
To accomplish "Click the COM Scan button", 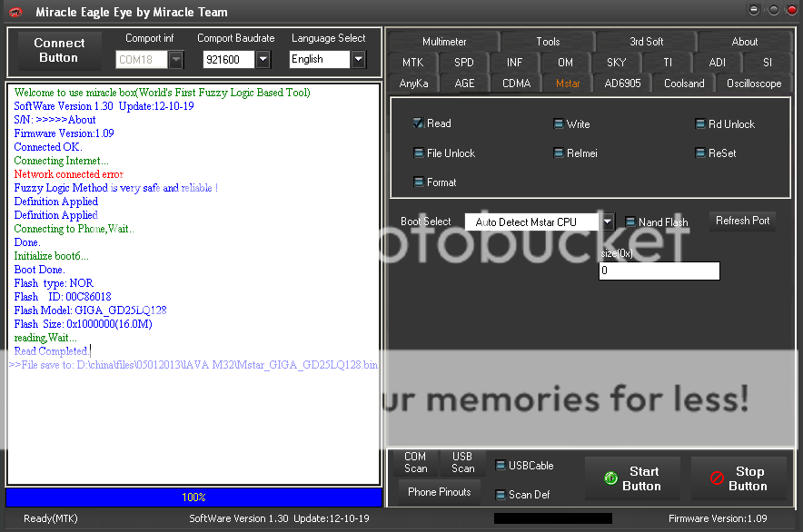I will click(x=415, y=462).
